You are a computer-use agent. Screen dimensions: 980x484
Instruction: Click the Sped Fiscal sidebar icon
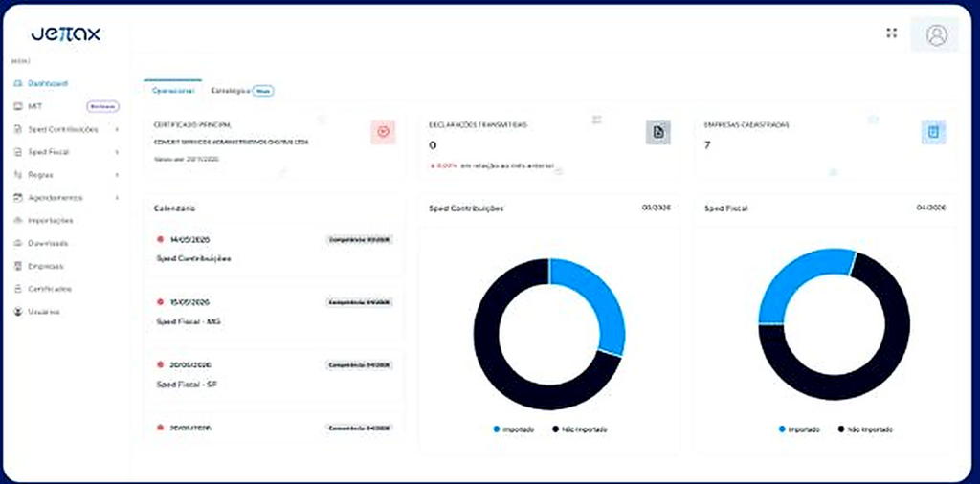[x=18, y=152]
